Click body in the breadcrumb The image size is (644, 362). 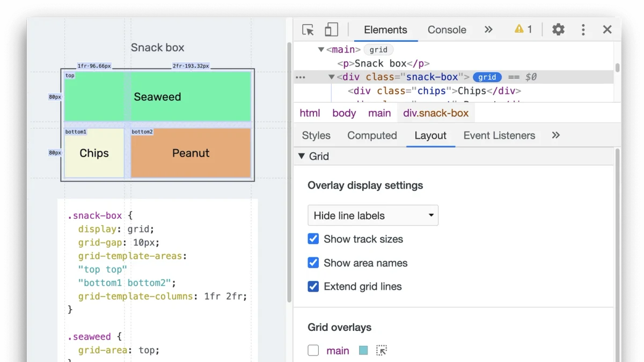pos(344,113)
